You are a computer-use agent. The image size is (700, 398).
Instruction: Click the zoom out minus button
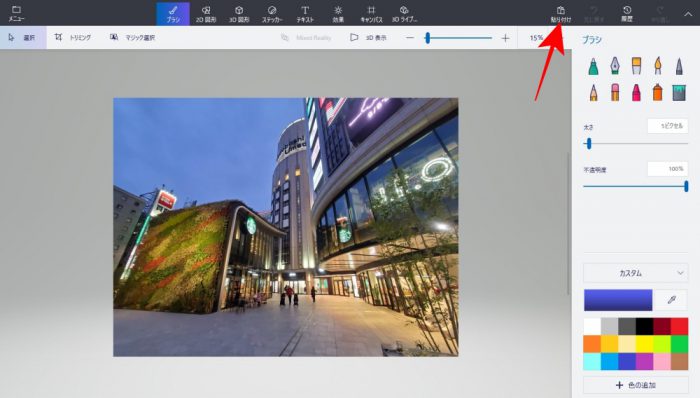[x=410, y=38]
